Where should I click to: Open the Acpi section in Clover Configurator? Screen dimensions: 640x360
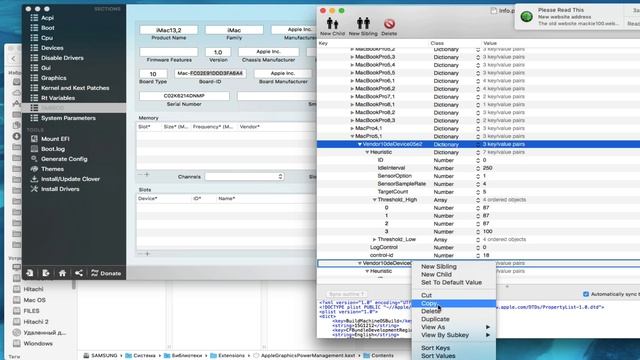[47, 18]
